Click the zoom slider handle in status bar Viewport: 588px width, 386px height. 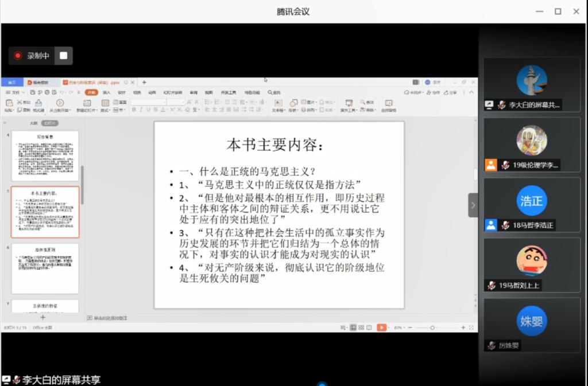432,327
